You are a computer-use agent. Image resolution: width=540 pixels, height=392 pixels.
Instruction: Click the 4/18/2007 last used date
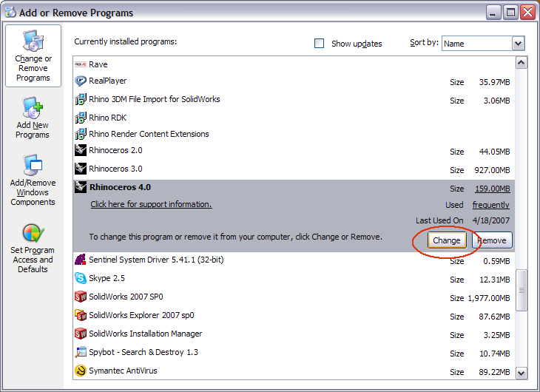pyautogui.click(x=491, y=220)
